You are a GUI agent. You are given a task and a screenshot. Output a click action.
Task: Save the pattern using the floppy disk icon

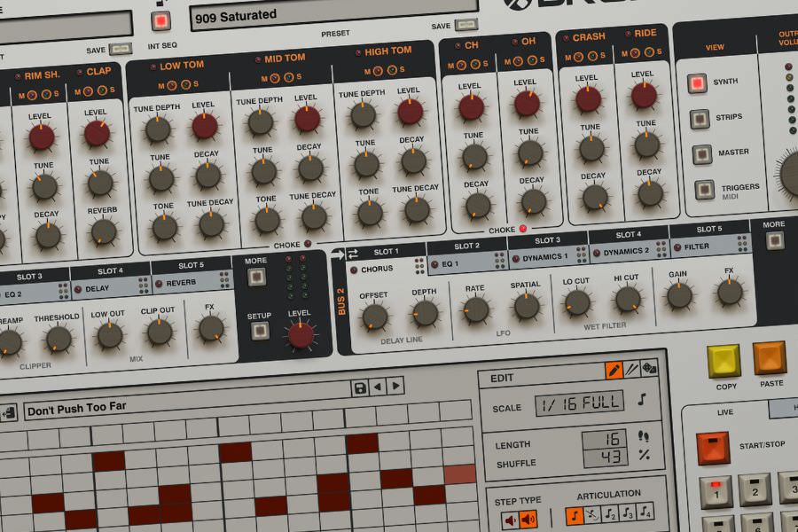[360, 387]
